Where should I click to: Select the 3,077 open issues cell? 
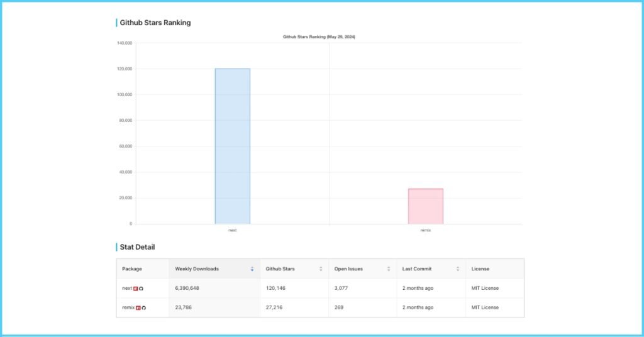pyautogui.click(x=363, y=288)
